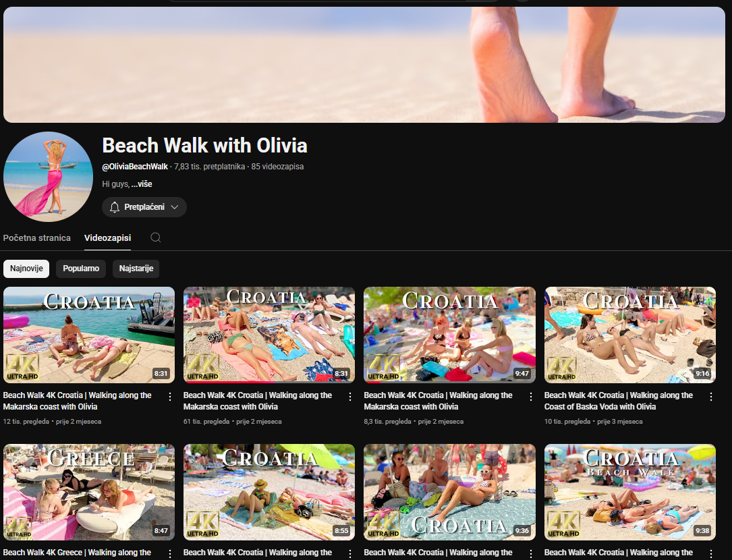Screen dimensions: 732x560
Task: Open three-dot menu for 8,3 tis. views video
Action: pos(530,397)
